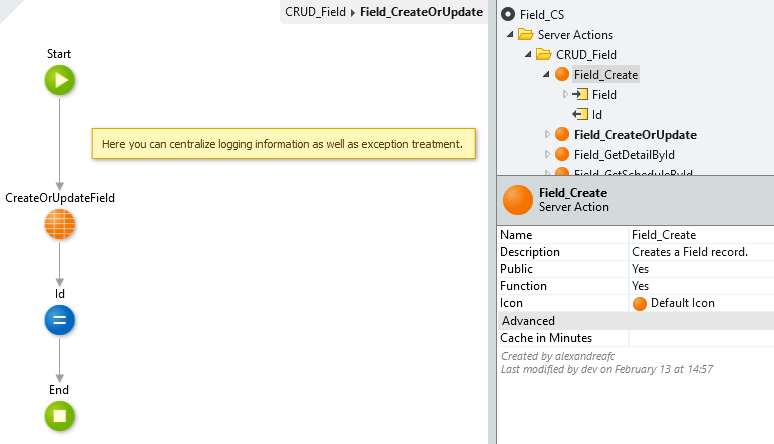Click the green End node icon
Image resolution: width=774 pixels, height=444 pixels.
pyautogui.click(x=59, y=416)
